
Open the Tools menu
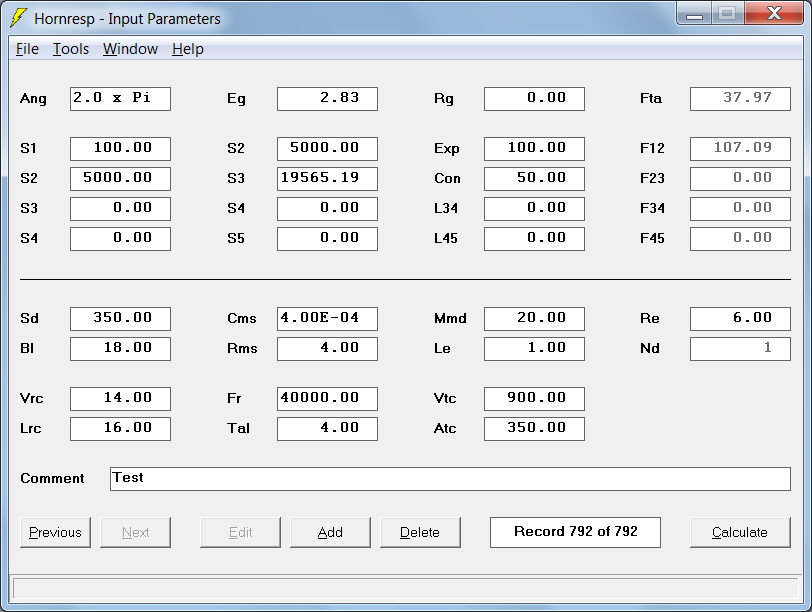71,49
